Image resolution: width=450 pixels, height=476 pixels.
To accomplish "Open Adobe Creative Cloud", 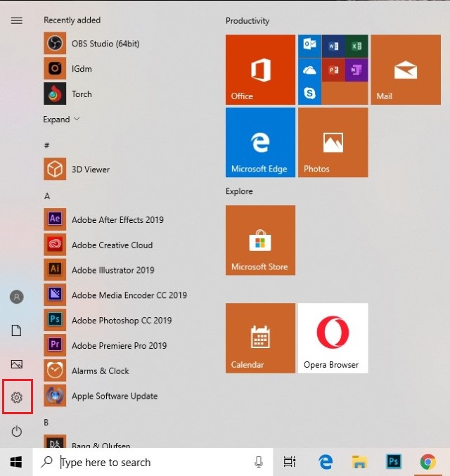I will pyautogui.click(x=98, y=245).
